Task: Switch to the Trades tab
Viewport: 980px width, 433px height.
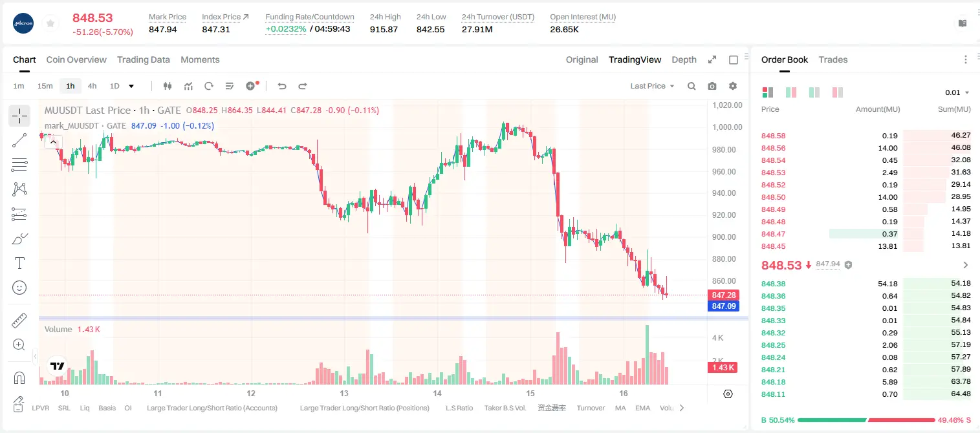Action: (x=833, y=59)
